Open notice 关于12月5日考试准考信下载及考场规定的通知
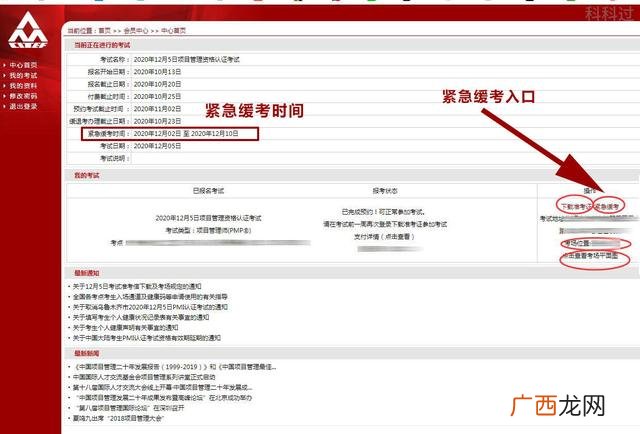This screenshot has height=434, width=640. [137, 287]
